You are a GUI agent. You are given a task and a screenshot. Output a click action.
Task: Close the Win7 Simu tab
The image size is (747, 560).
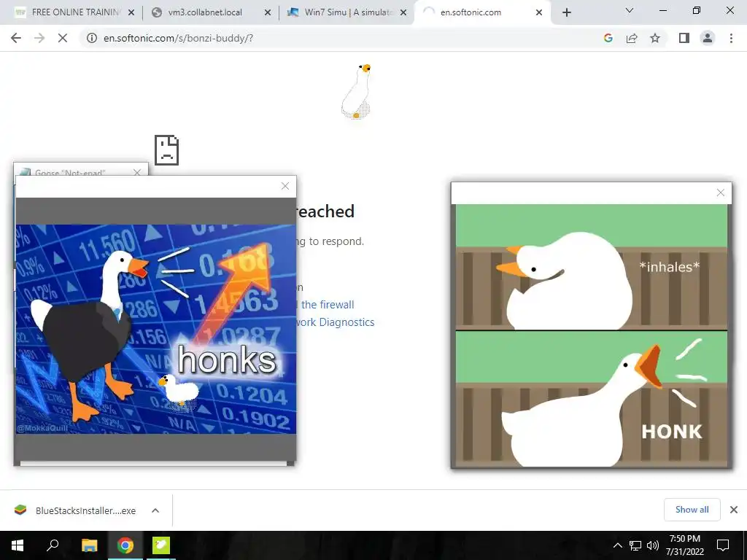tap(403, 12)
